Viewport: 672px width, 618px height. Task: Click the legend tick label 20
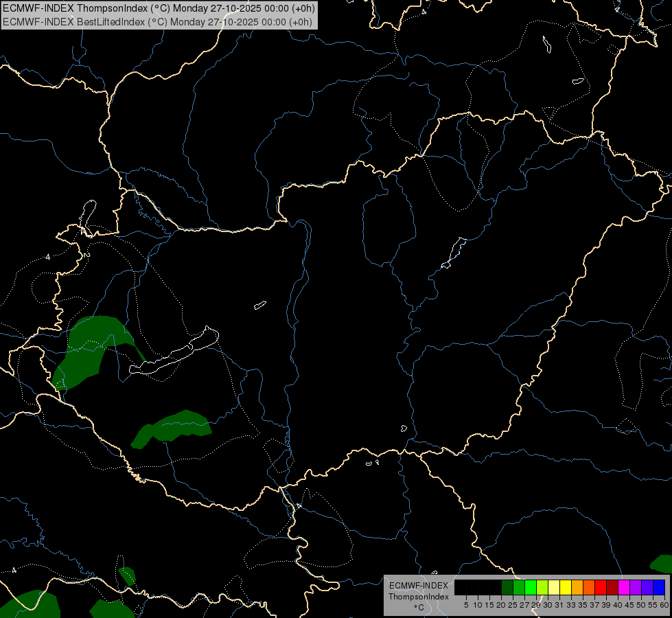click(x=502, y=605)
